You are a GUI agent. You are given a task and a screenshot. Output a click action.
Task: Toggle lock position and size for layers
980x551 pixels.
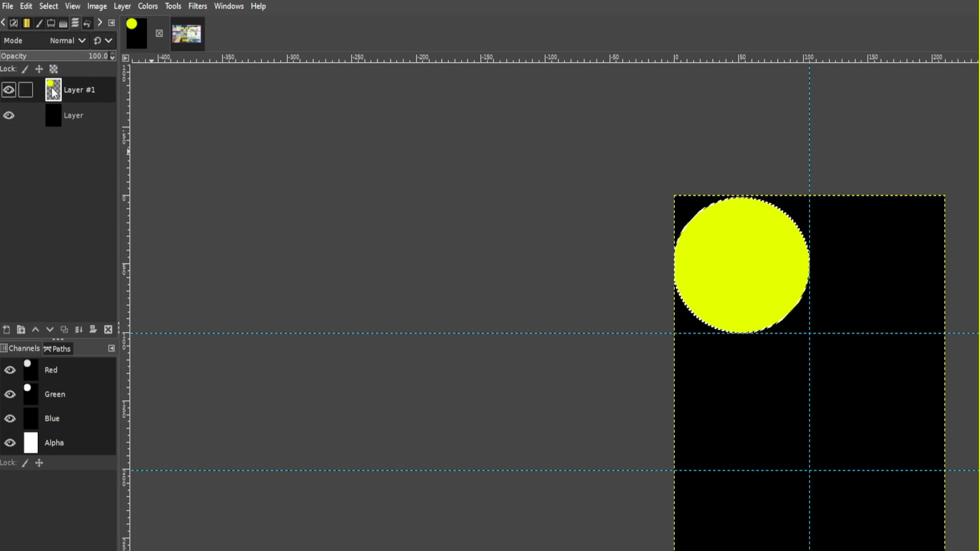tap(39, 69)
